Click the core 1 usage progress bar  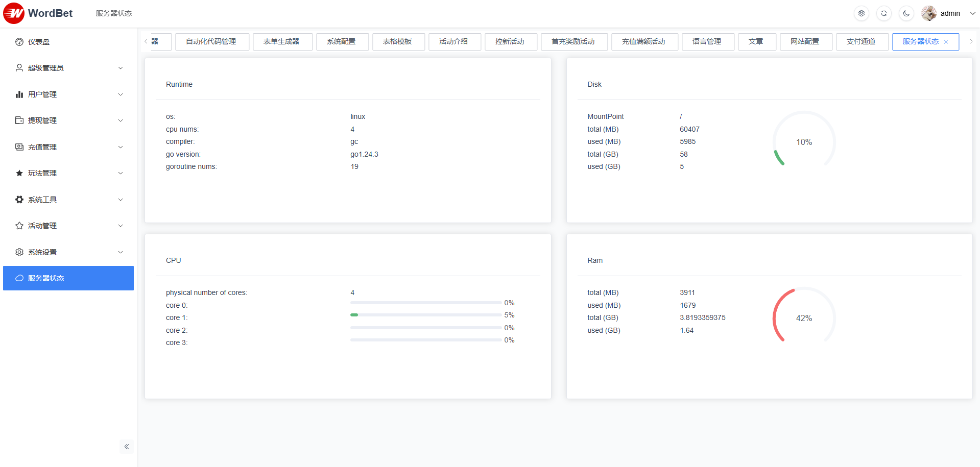pyautogui.click(x=425, y=315)
